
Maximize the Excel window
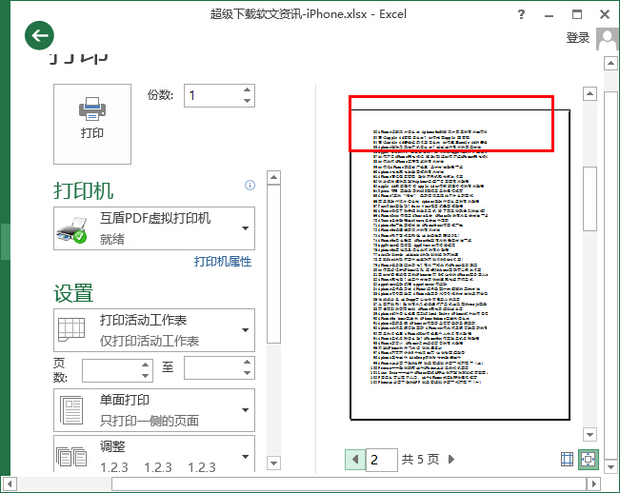coord(577,15)
